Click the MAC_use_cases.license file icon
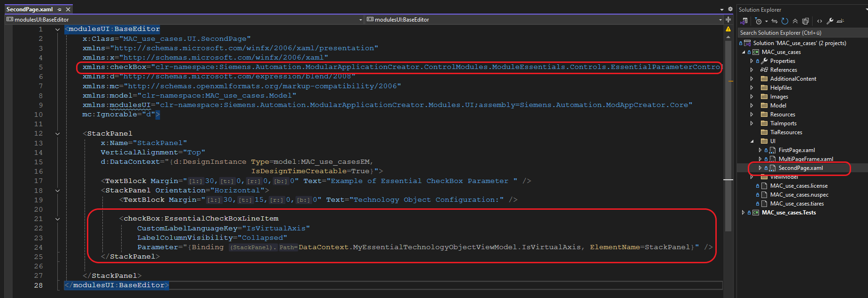The image size is (868, 298). [x=764, y=186]
